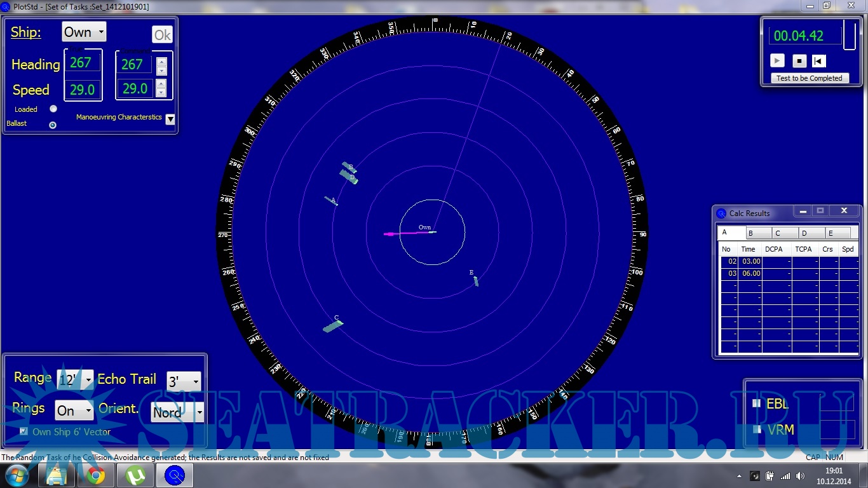Select the Ballast radio button

coord(53,125)
